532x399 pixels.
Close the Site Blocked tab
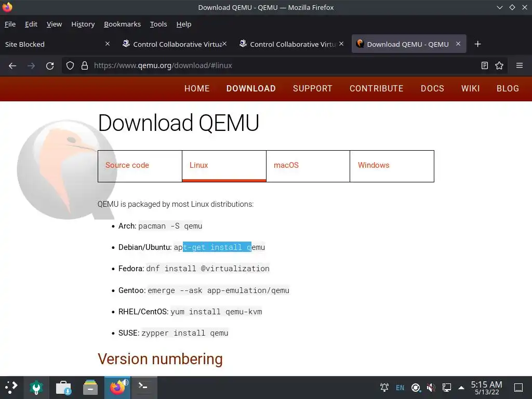click(107, 44)
